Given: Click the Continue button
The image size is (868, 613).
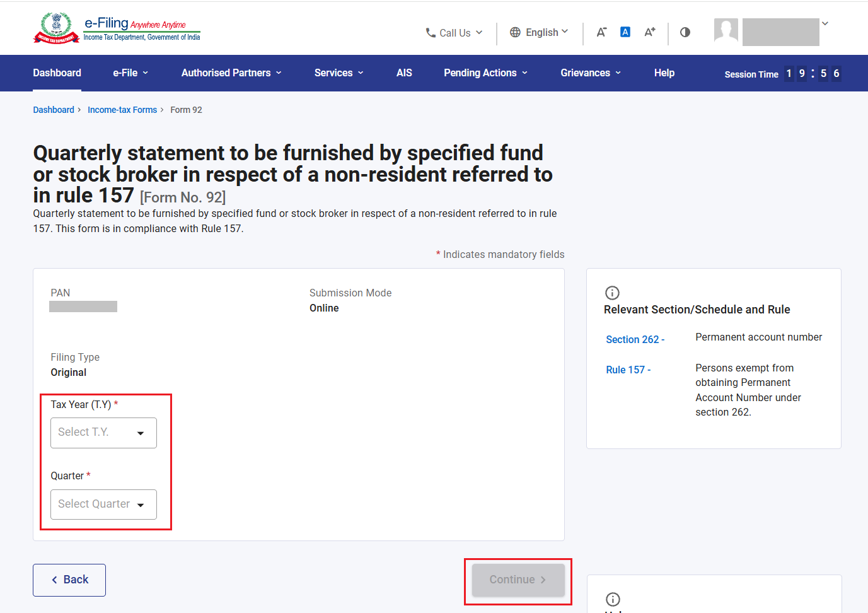Looking at the screenshot, I should point(518,580).
